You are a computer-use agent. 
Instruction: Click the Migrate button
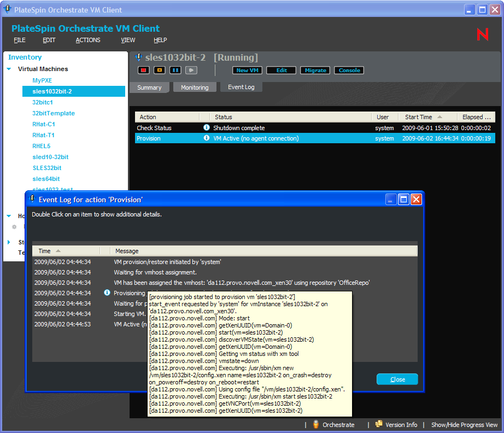(315, 71)
